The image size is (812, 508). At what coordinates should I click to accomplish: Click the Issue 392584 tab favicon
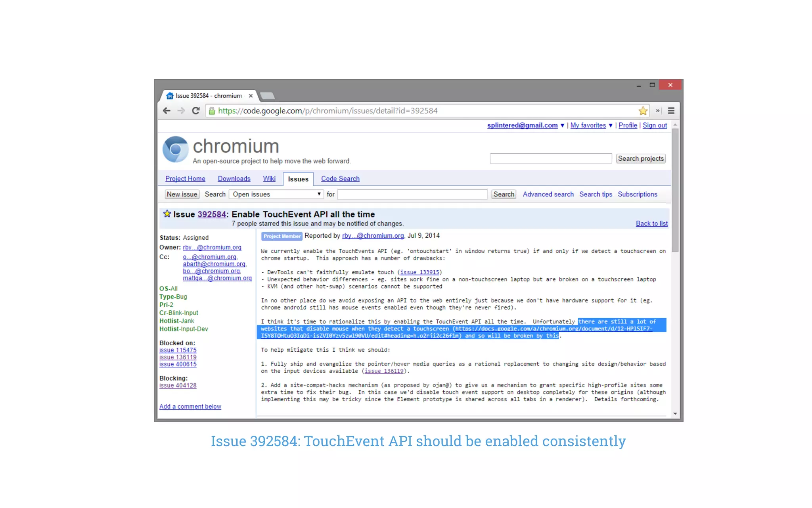tap(170, 96)
